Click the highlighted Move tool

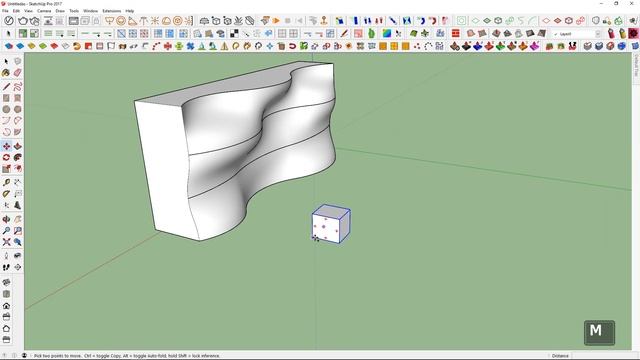coord(6,146)
